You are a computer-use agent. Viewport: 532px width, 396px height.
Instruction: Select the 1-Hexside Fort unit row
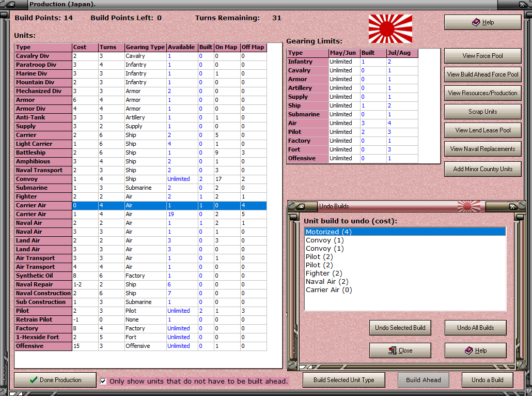141,337
